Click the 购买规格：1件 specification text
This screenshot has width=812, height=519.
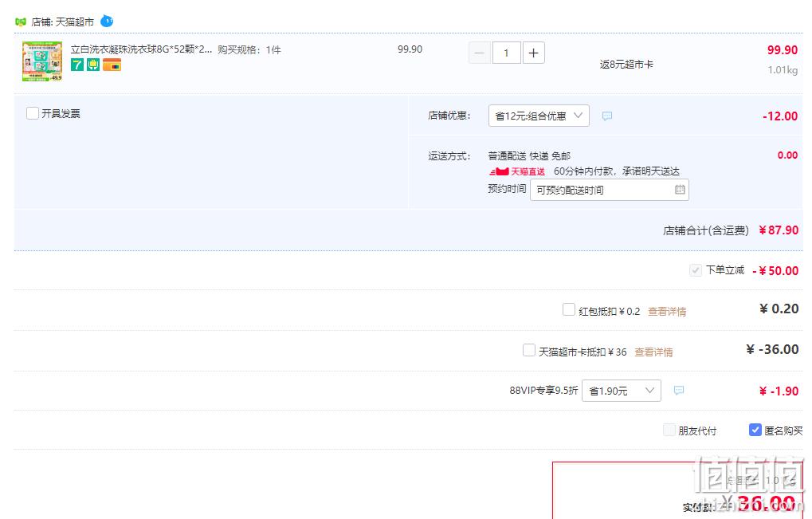click(249, 49)
